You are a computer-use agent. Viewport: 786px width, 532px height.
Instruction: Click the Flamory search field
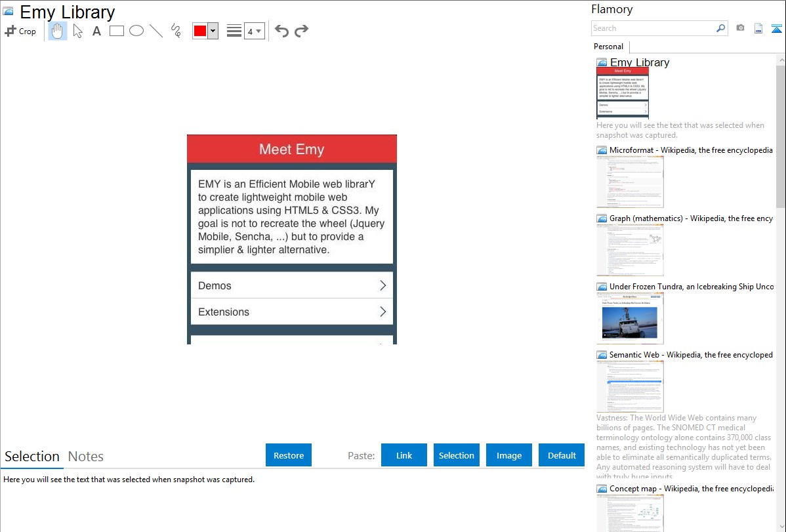(x=653, y=28)
